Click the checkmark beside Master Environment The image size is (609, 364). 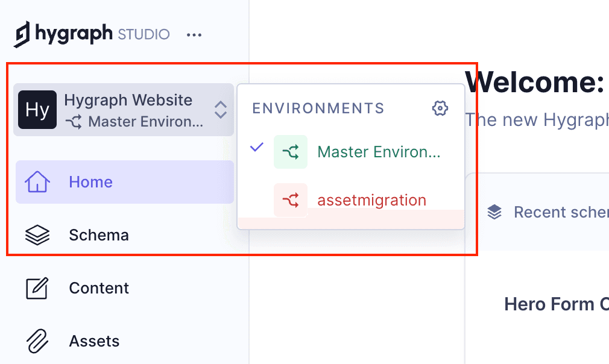257,147
